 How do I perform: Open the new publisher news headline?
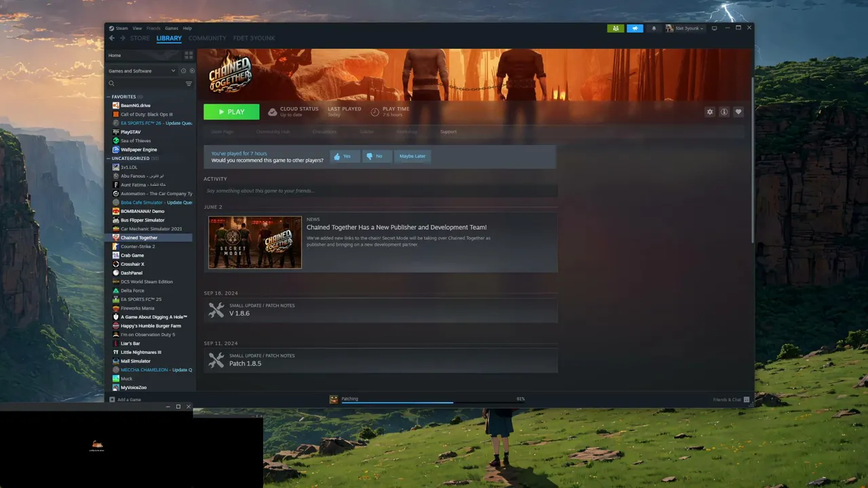397,228
